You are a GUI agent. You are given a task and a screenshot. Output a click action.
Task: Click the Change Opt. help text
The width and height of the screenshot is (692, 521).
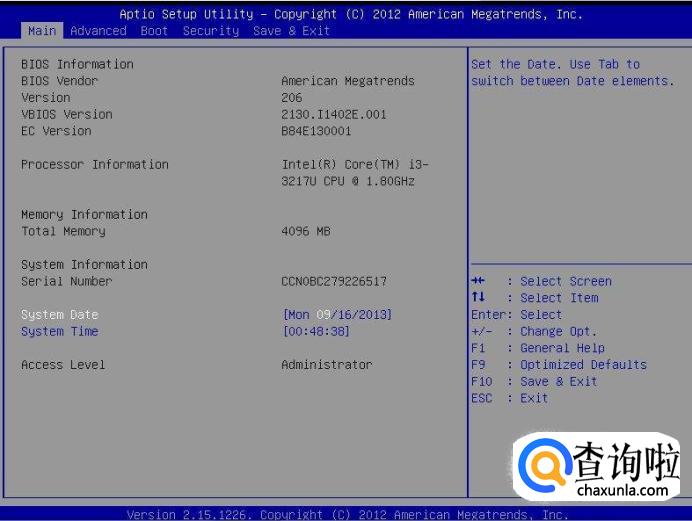[x=558, y=331]
